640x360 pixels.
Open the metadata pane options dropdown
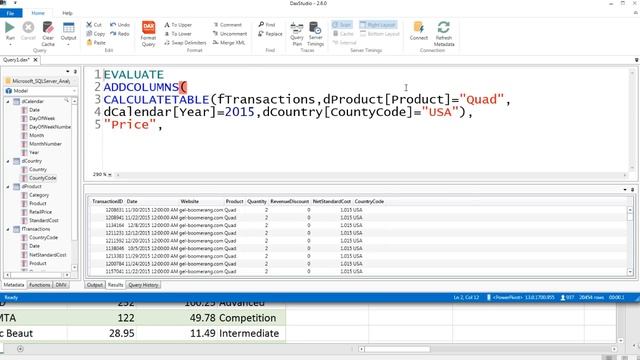(x=68, y=71)
